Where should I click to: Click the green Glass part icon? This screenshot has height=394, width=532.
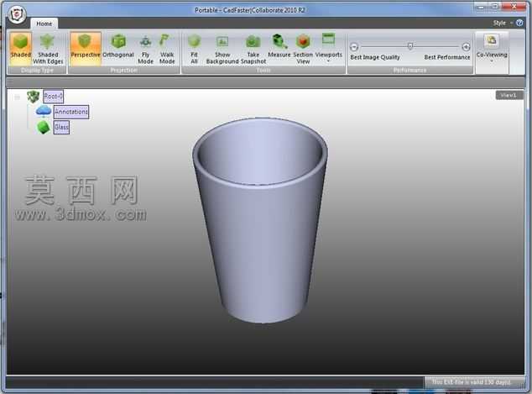pos(43,128)
